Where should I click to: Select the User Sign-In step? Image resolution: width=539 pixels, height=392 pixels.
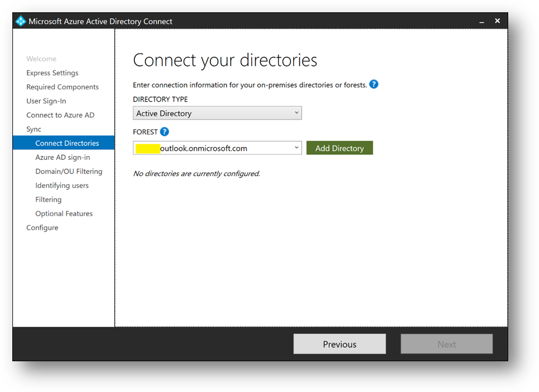46,101
